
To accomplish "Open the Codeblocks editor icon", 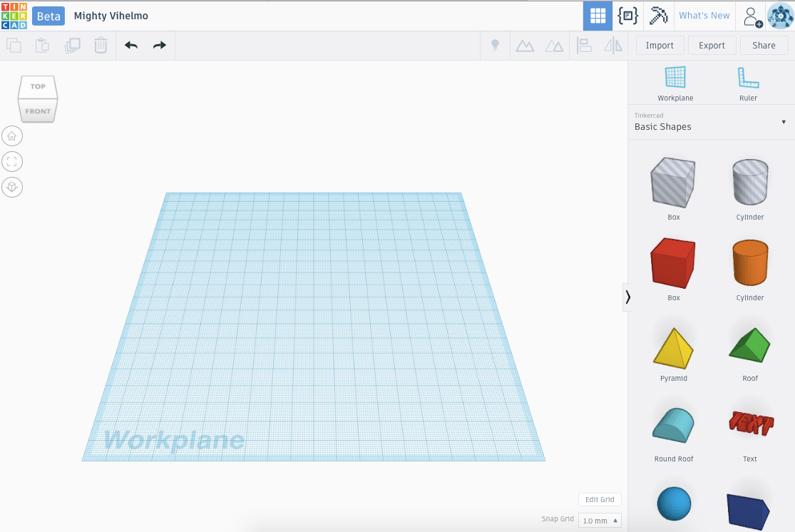I will point(627,15).
